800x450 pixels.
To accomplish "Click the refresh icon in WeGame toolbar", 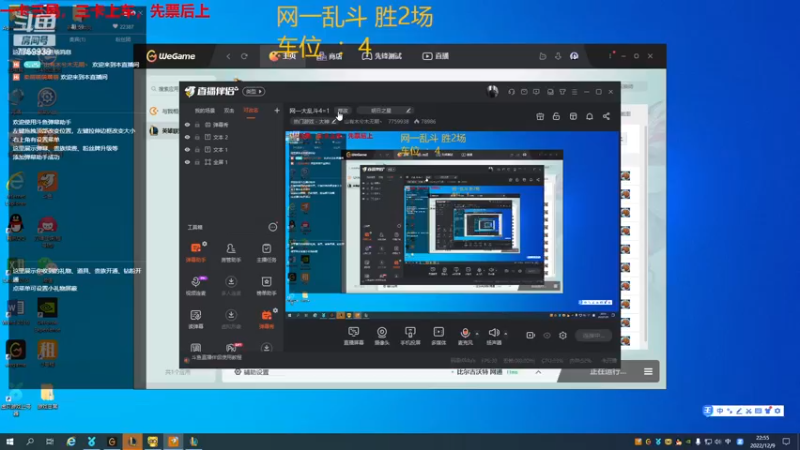I will [244, 56].
